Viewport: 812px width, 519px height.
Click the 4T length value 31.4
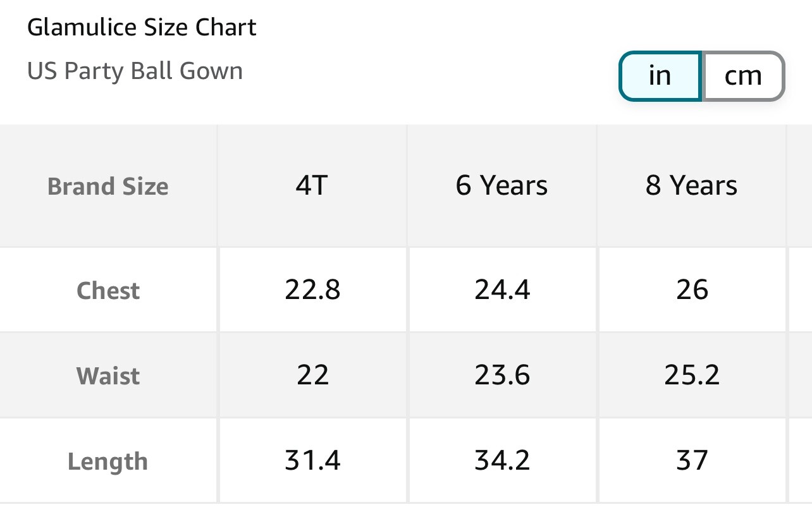(312, 460)
